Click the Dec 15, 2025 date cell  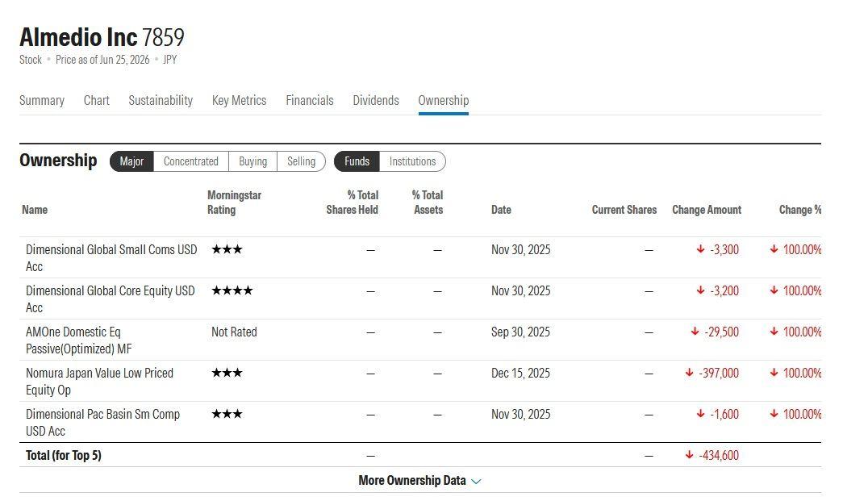tap(520, 373)
